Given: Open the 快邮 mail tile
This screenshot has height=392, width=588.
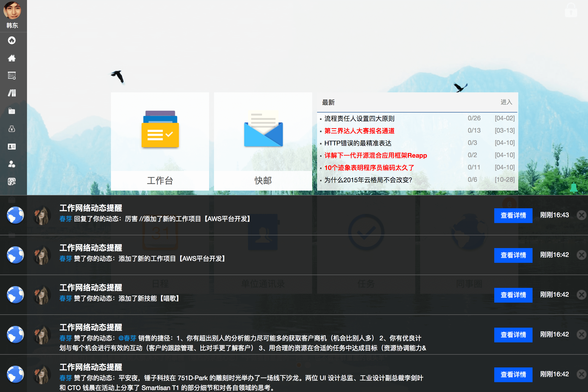Looking at the screenshot, I should [263, 141].
